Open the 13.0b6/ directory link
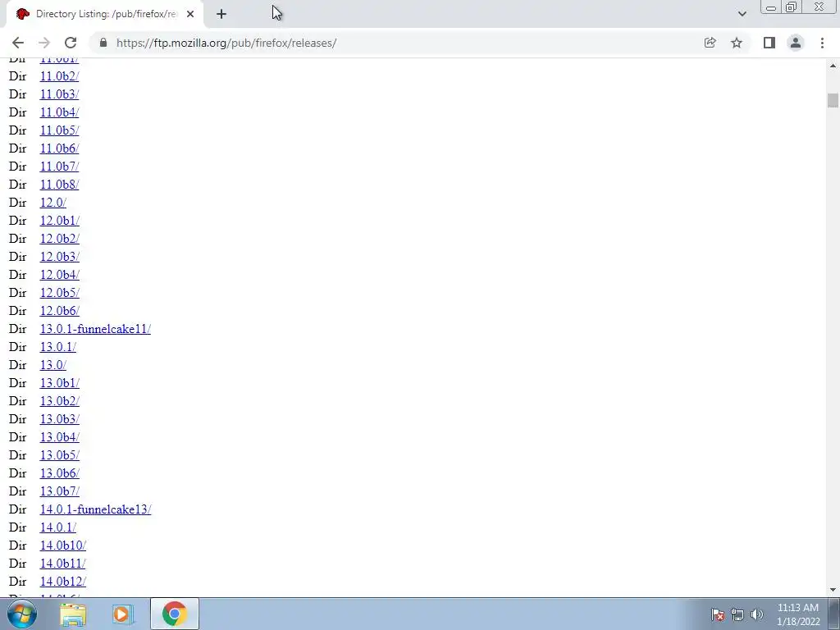Screen dimensions: 840x630 tap(59, 473)
